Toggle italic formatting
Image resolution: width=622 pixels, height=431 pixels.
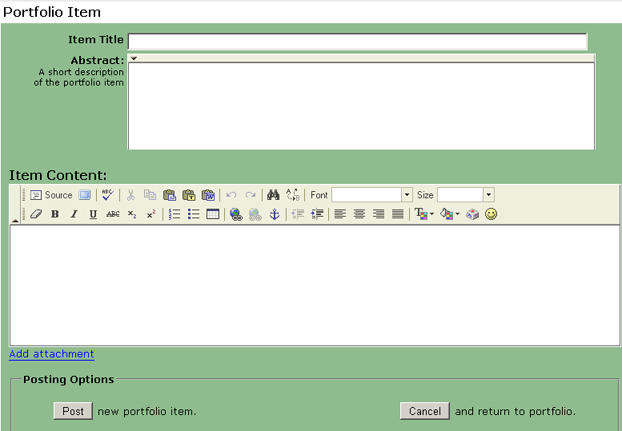coord(74,215)
